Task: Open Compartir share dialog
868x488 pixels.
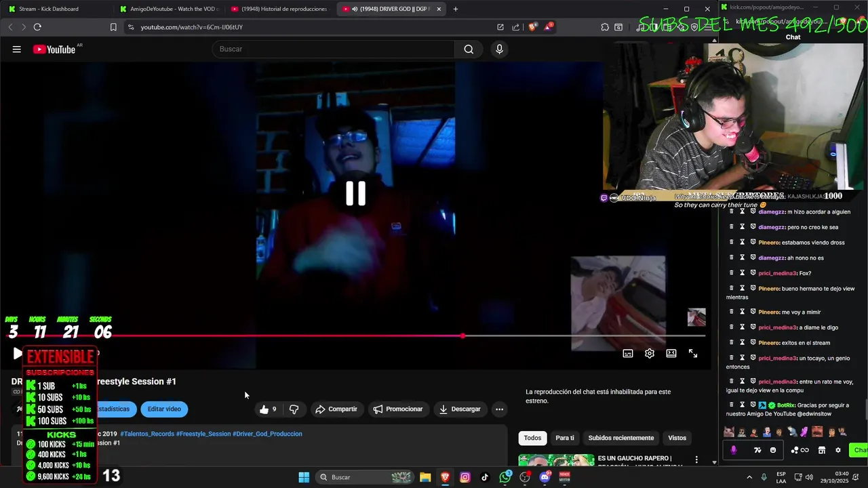Action: [x=336, y=409]
